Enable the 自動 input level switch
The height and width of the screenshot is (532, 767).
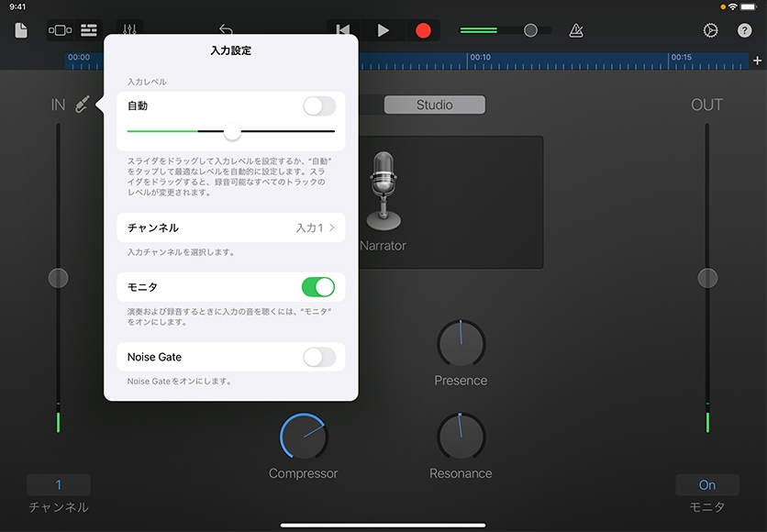pos(318,106)
